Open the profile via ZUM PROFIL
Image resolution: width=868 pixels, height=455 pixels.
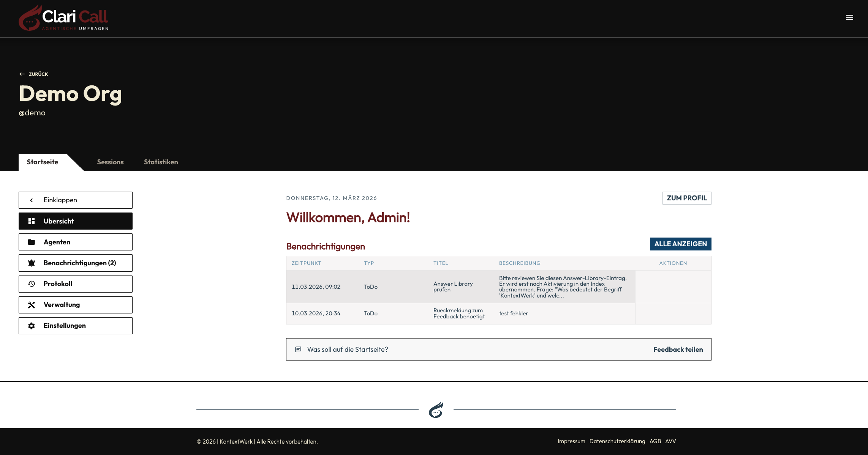686,198
